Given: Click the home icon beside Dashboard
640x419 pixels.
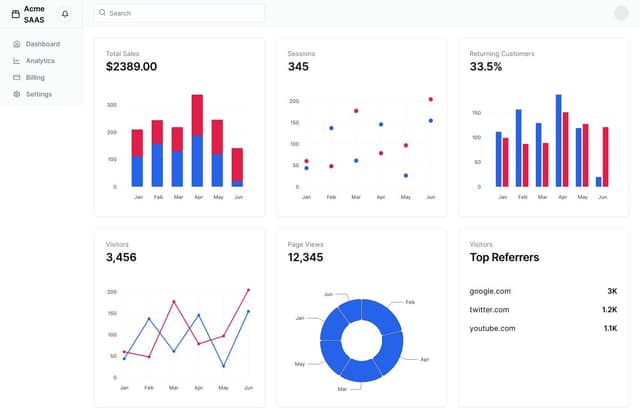Looking at the screenshot, I should tap(16, 44).
